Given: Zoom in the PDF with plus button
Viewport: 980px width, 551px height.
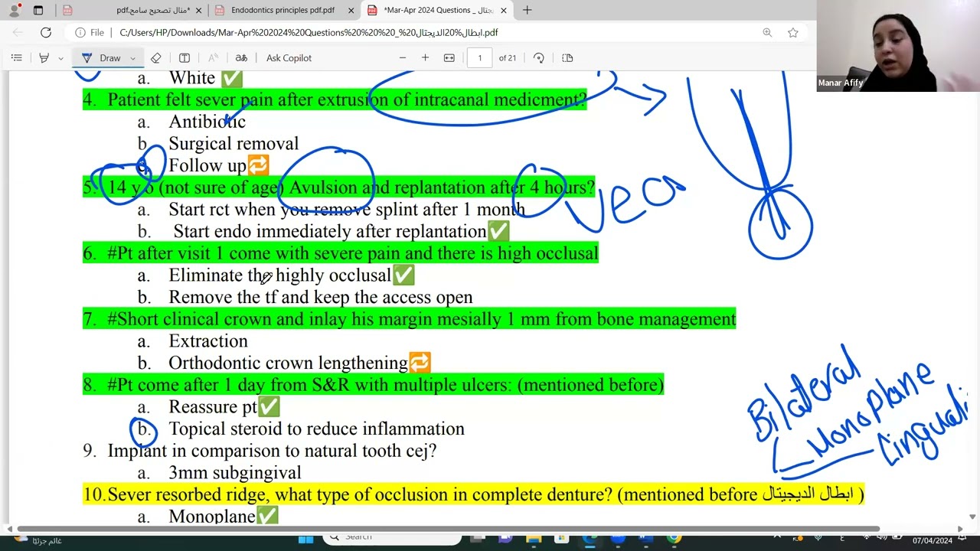Looking at the screenshot, I should coord(425,58).
